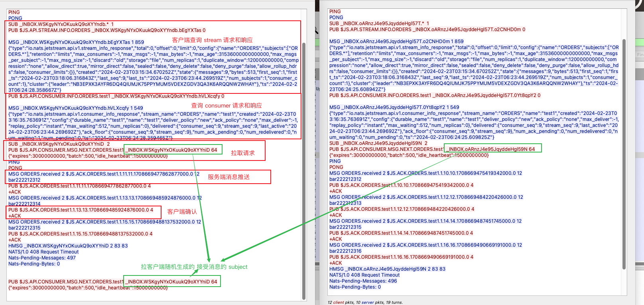Click the red 'client' word in packet summary
Image resolution: width=644 pixels, height=305 pixels.
point(339,302)
